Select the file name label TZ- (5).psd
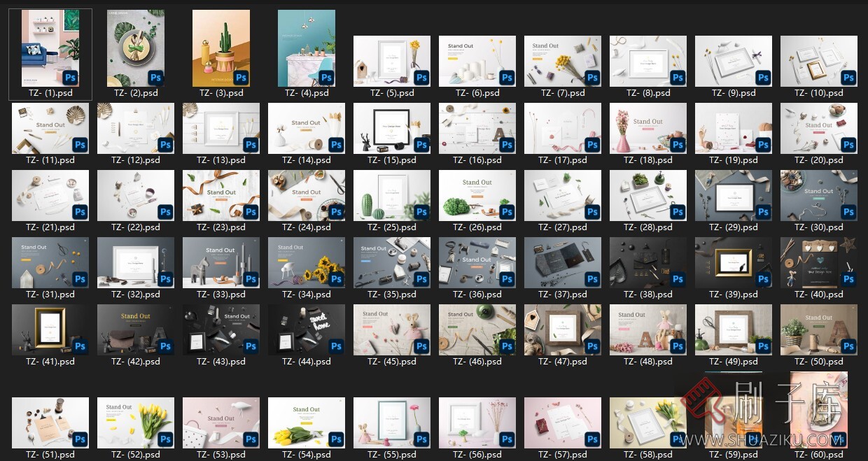 pos(392,93)
